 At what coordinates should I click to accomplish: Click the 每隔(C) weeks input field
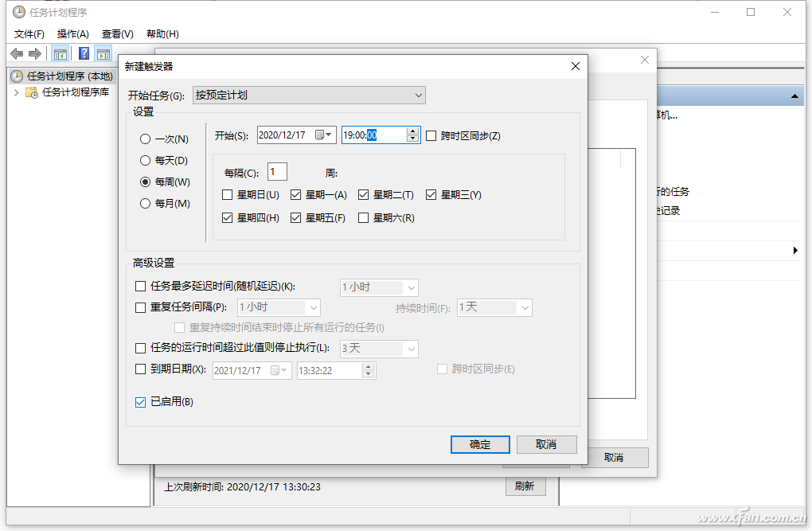(277, 172)
